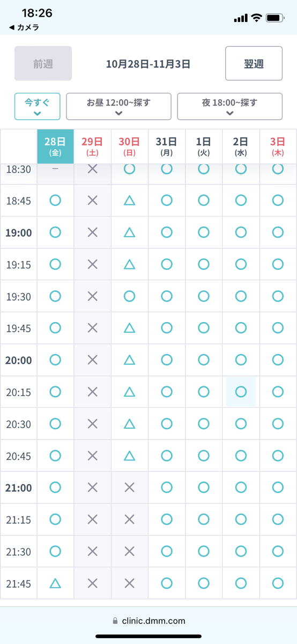Image resolution: width=297 pixels, height=644 pixels.
Task: Select the triangle slot at 21:45 on 28日
Action: pos(55,583)
